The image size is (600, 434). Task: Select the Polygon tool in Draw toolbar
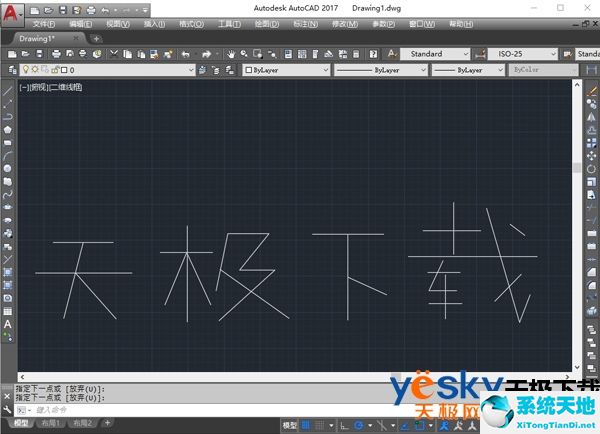(8, 130)
